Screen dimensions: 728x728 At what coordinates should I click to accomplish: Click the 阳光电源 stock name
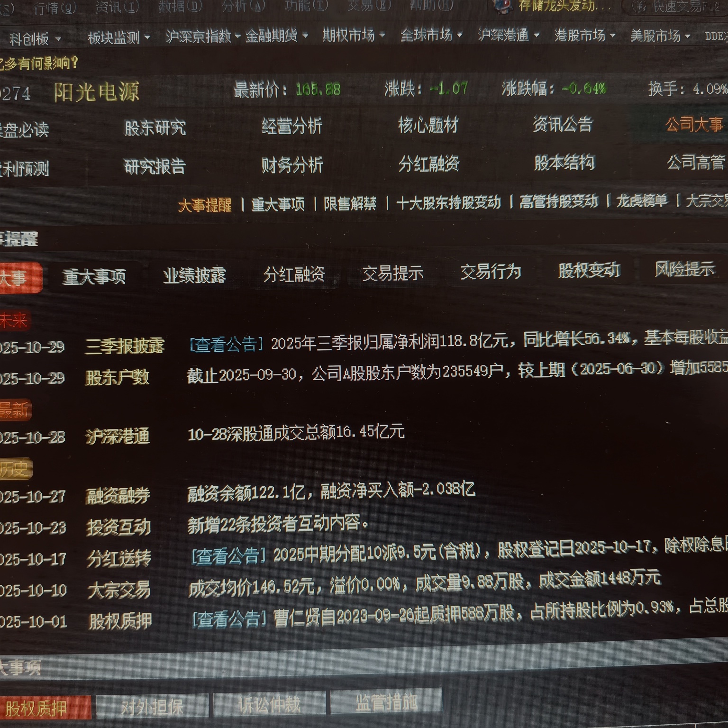pyautogui.click(x=97, y=92)
